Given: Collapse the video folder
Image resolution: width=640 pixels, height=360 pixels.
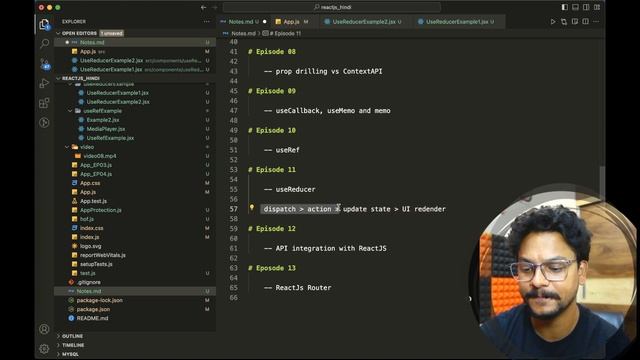Looking at the screenshot, I should 87,147.
